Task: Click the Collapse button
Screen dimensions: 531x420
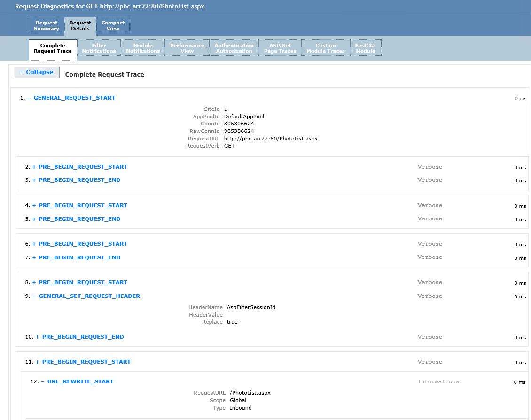Action: (37, 72)
